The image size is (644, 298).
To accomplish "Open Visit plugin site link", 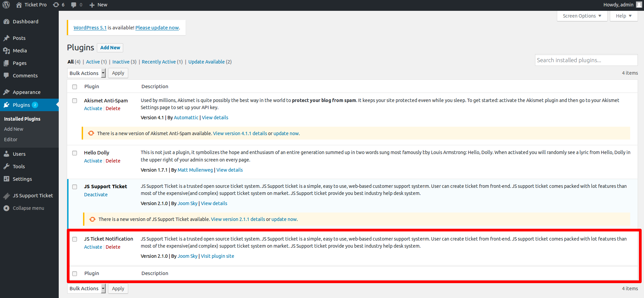I will tap(217, 256).
